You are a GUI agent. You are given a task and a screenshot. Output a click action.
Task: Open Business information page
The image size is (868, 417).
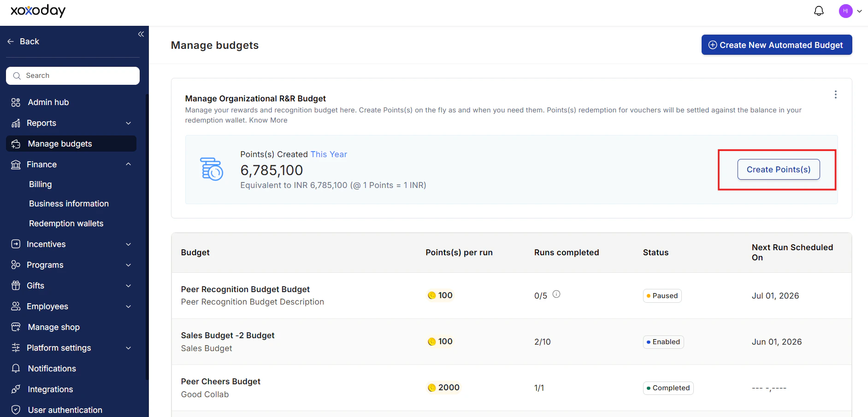click(69, 204)
